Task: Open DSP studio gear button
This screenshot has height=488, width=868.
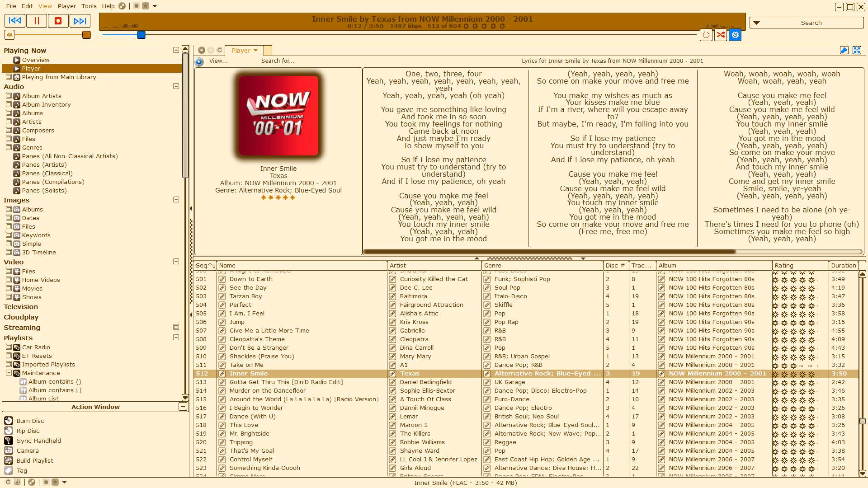Action: [736, 35]
